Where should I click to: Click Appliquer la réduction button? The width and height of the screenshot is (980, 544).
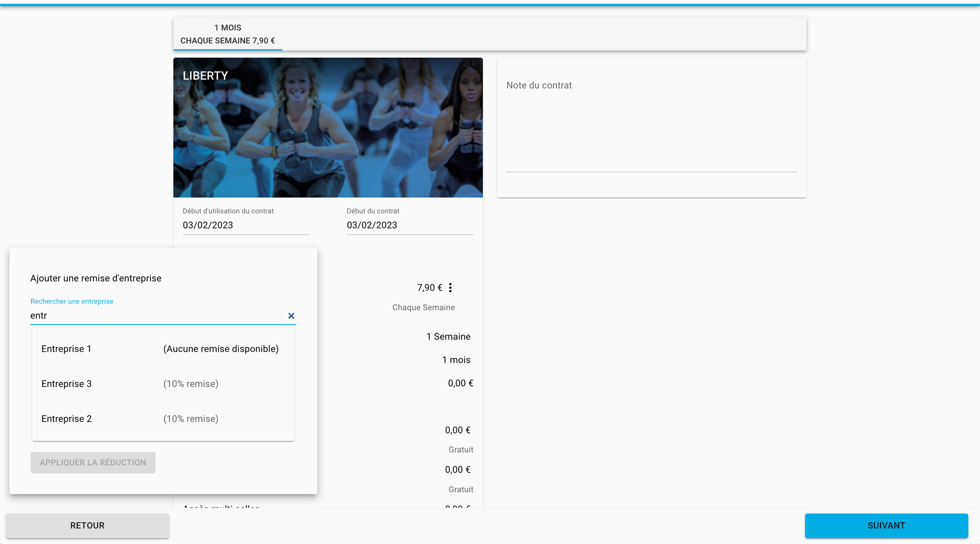[x=93, y=462]
